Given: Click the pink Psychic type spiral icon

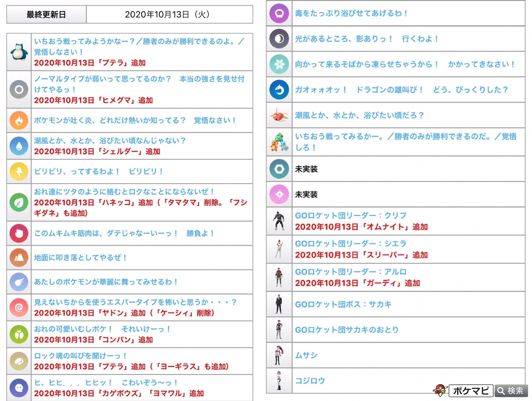Looking at the screenshot, I should pyautogui.click(x=19, y=307).
